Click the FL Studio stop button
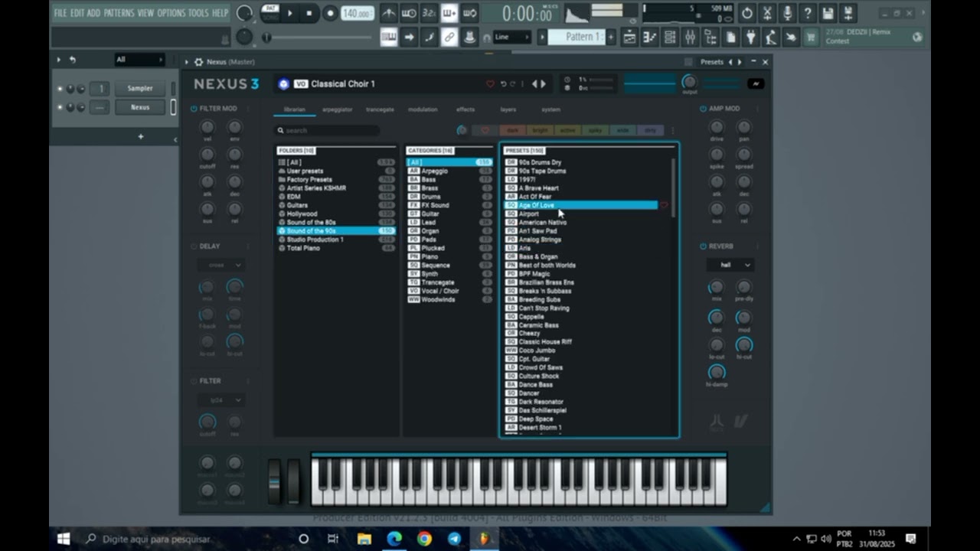This screenshot has width=980, height=551. click(x=309, y=13)
